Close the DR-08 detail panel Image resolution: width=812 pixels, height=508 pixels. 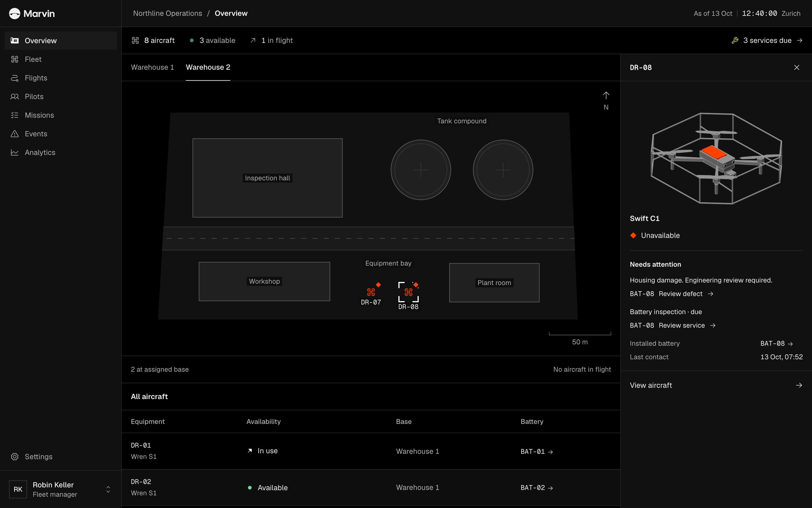797,67
